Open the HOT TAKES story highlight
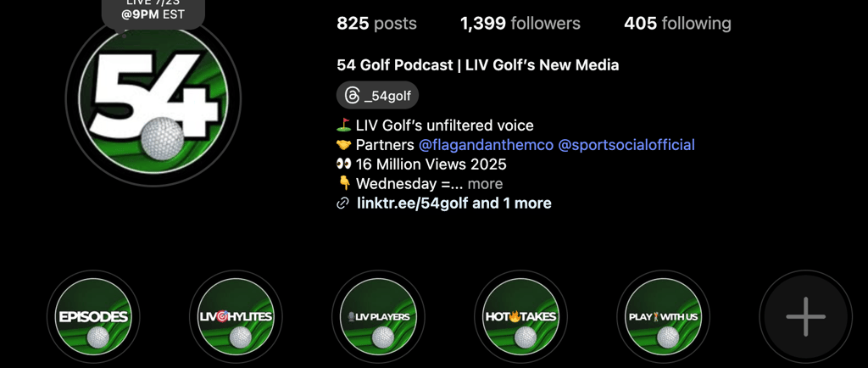 (521, 316)
